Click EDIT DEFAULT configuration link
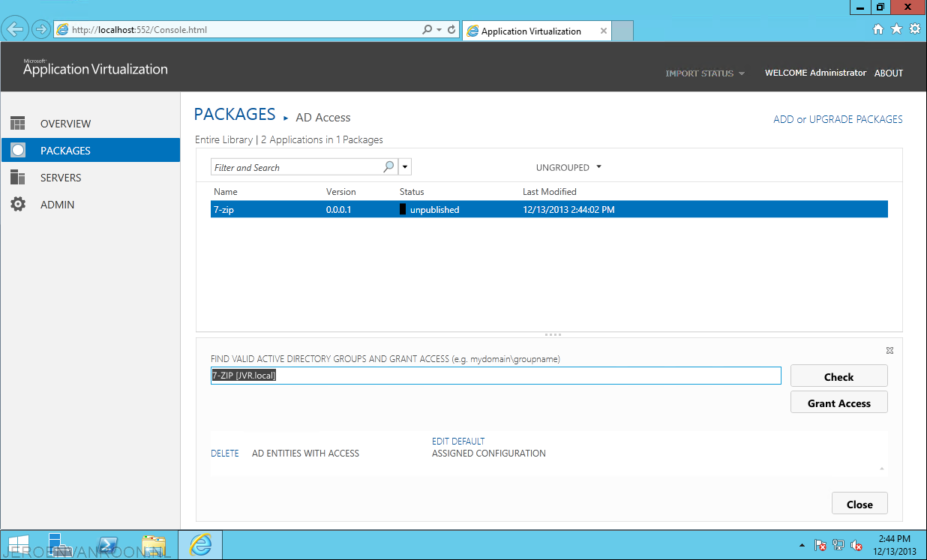Viewport: 927px width, 560px height. [x=458, y=442]
